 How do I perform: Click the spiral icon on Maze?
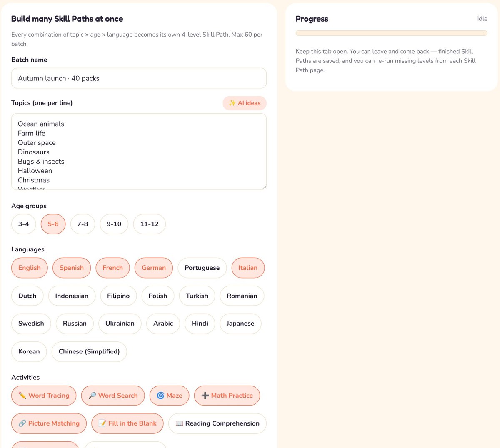point(160,396)
